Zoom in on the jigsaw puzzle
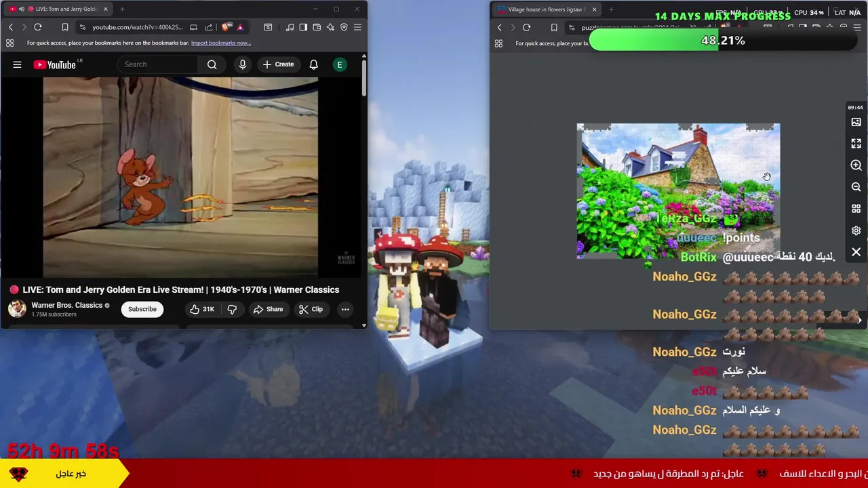The width and height of the screenshot is (868, 488). pyautogui.click(x=856, y=165)
